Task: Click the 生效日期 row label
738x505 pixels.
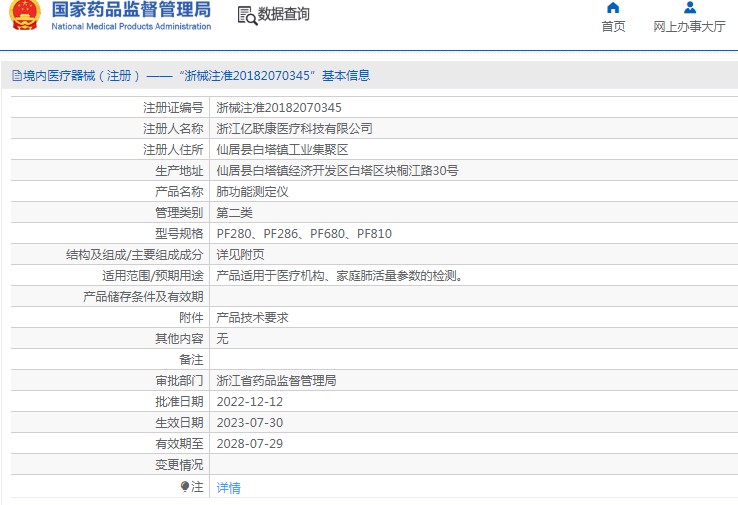Action: point(179,423)
